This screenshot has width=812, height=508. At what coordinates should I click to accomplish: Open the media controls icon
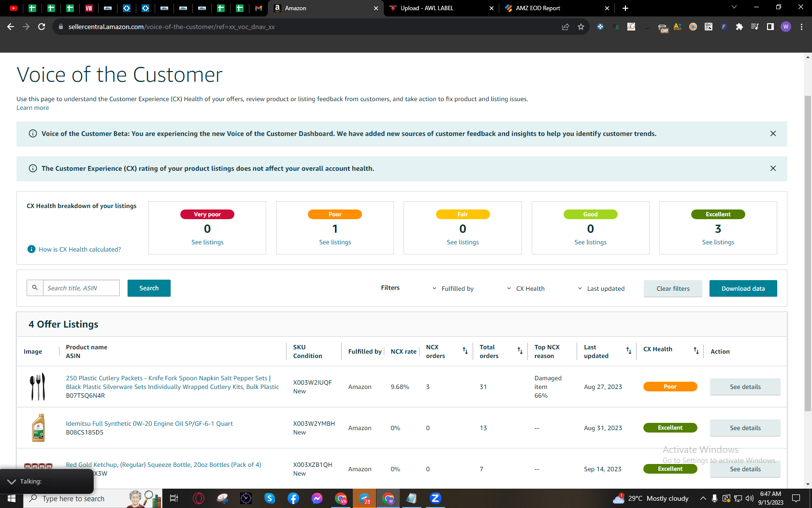click(755, 27)
